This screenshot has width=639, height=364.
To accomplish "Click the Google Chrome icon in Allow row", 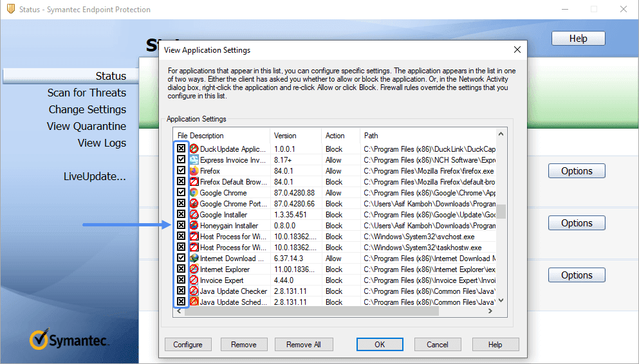I will [x=194, y=192].
